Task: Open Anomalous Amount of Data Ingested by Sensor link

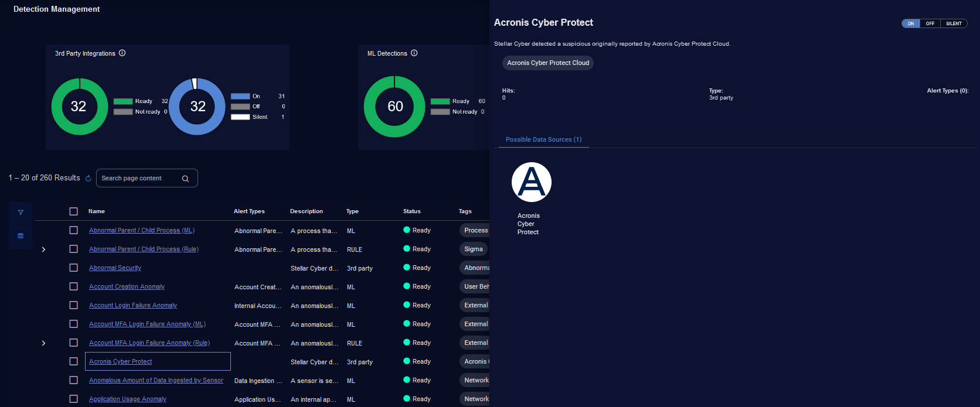Action: coord(156,380)
